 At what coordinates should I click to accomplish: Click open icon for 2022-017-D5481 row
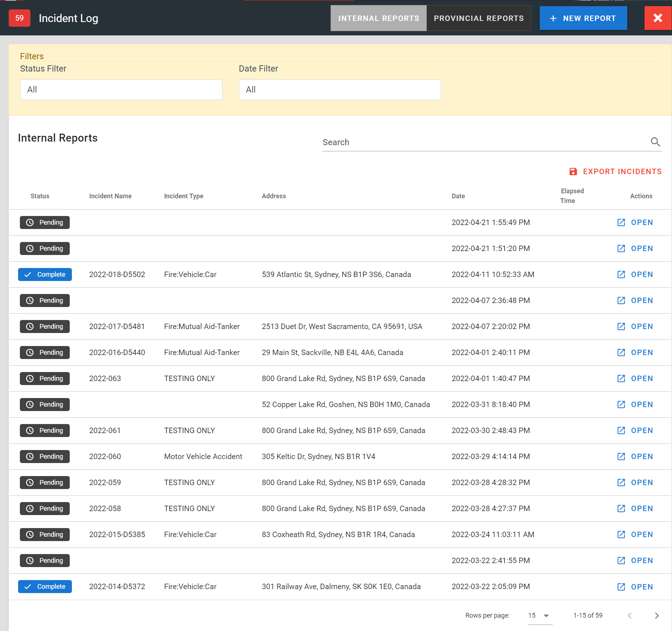coord(621,327)
